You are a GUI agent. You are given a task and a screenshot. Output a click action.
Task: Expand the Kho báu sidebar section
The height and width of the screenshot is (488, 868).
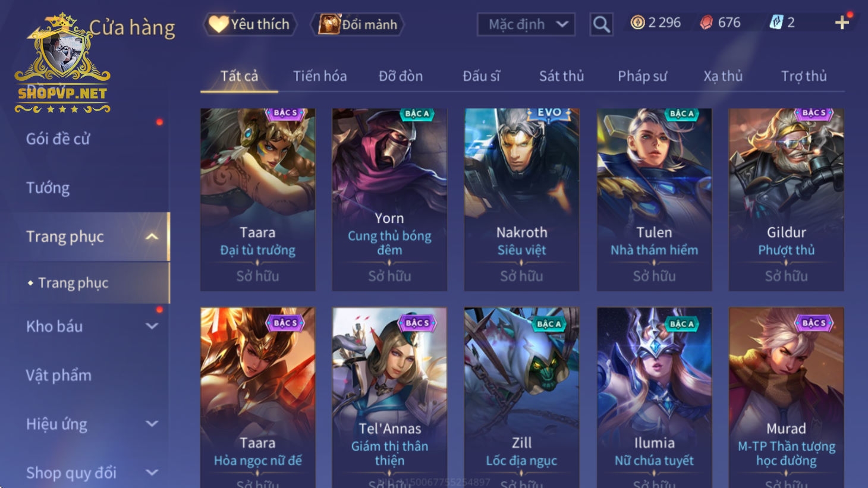(x=152, y=326)
